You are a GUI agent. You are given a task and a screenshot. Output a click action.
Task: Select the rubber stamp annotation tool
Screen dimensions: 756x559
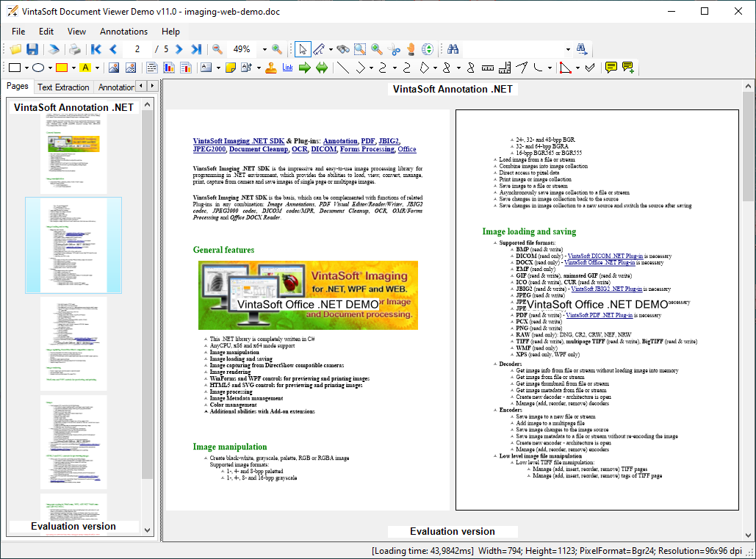click(x=271, y=68)
